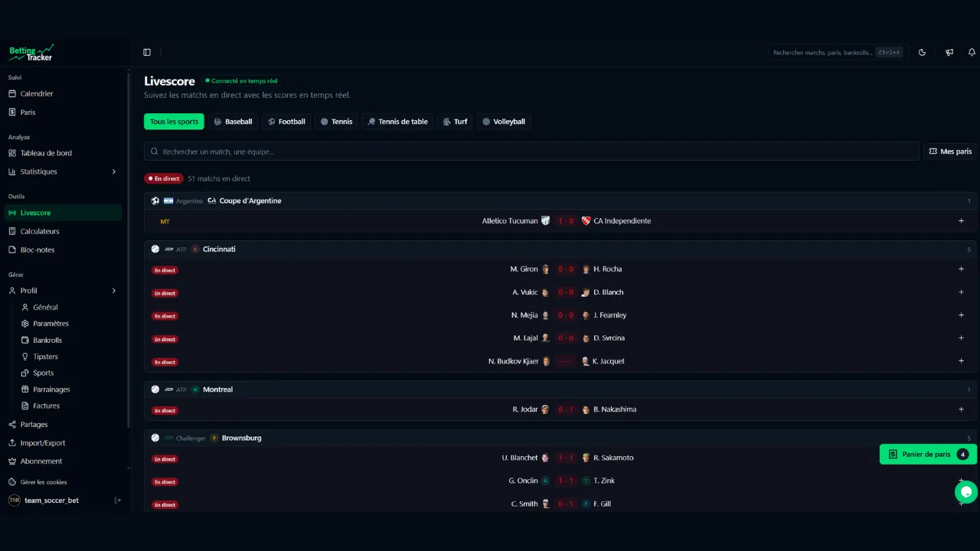This screenshot has height=551, width=980.
Task: Open the Panier de paris basket
Action: pos(928,455)
